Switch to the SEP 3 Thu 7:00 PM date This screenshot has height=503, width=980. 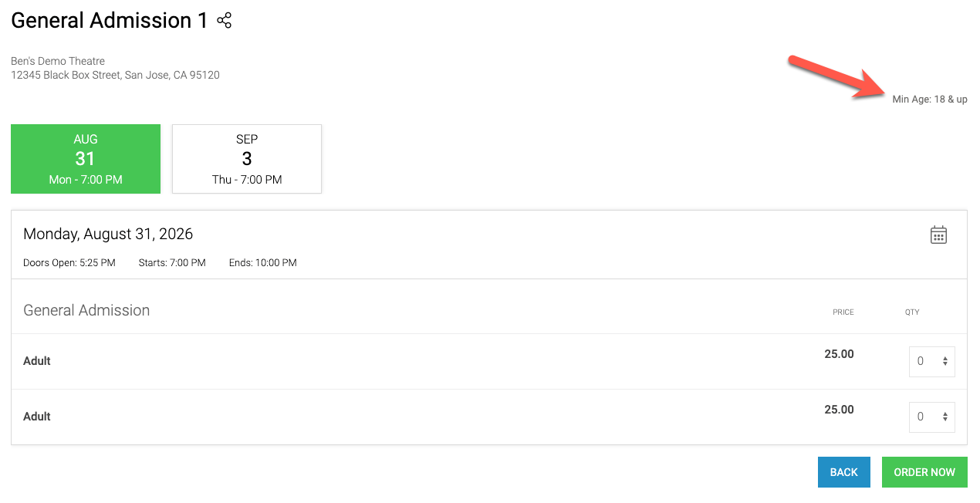coord(247,159)
